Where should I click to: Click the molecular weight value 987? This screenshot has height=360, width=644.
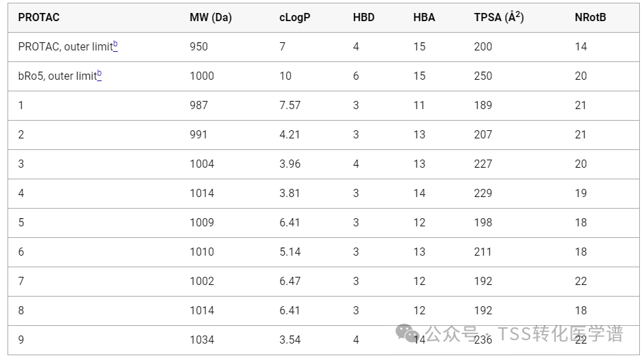point(199,105)
